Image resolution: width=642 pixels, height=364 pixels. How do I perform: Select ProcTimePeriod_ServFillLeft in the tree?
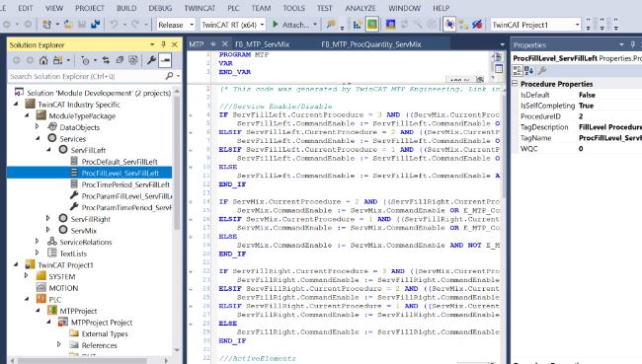pyautogui.click(x=125, y=184)
